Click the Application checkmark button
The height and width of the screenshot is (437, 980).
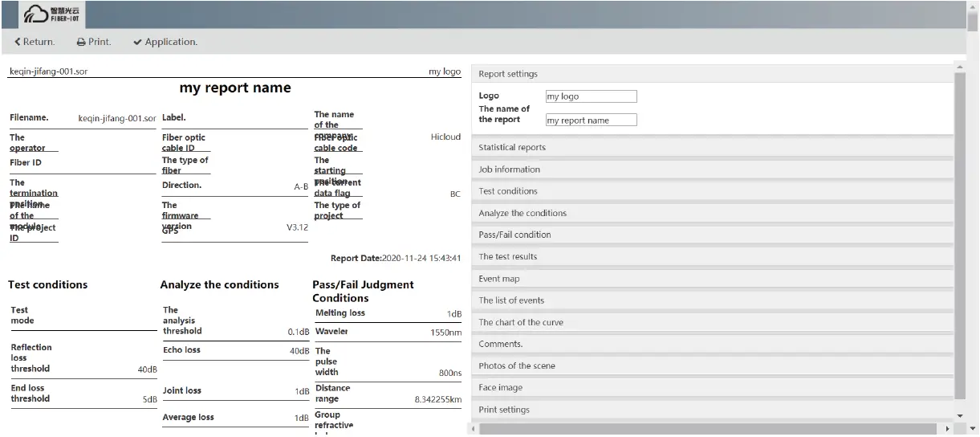coord(165,42)
